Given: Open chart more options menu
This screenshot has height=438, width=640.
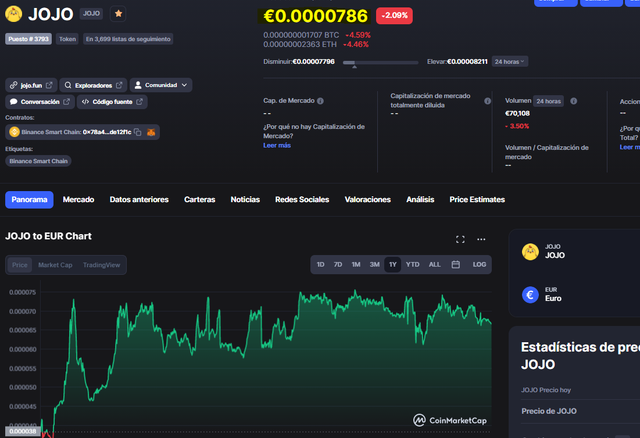Looking at the screenshot, I should [481, 240].
